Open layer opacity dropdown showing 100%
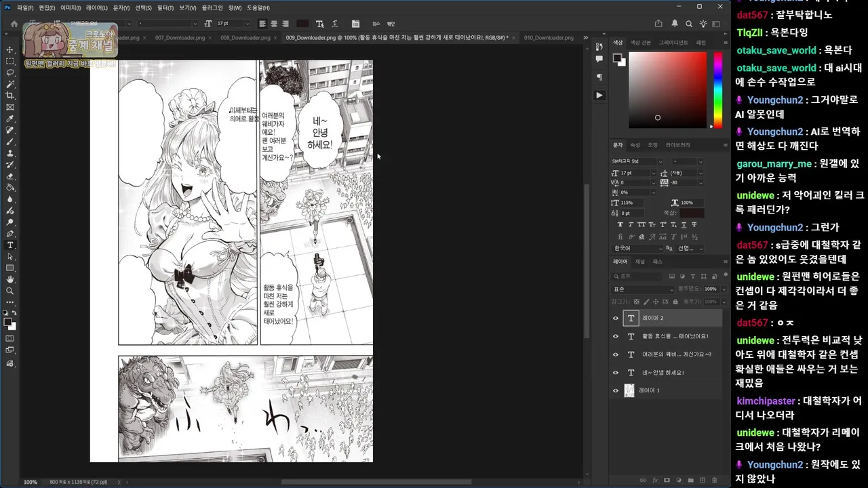This screenshot has height=488, width=868. pos(724,289)
